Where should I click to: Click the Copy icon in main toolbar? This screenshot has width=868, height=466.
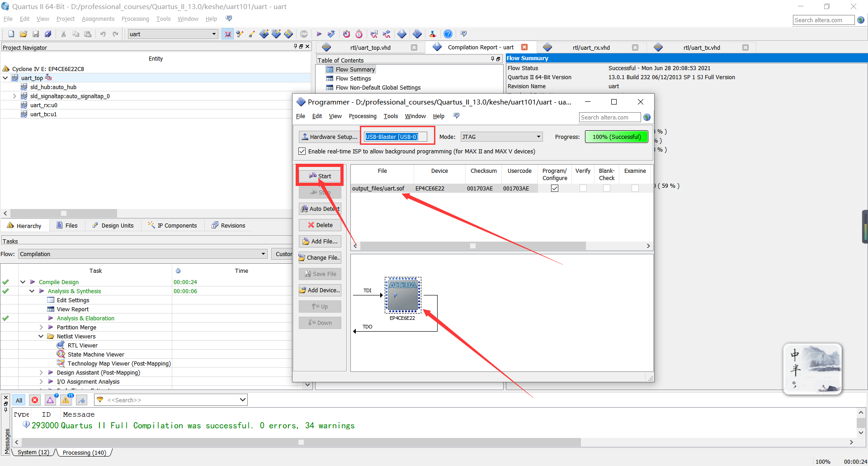click(x=75, y=34)
